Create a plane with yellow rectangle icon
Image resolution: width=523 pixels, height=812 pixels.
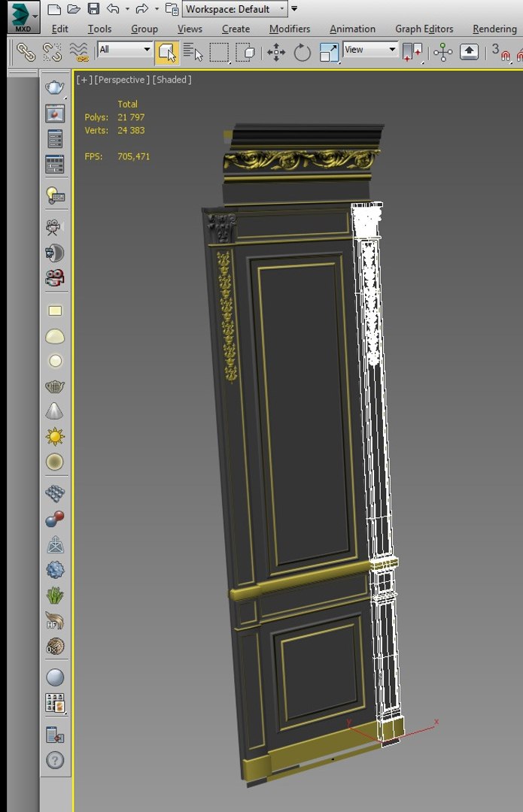[55, 311]
